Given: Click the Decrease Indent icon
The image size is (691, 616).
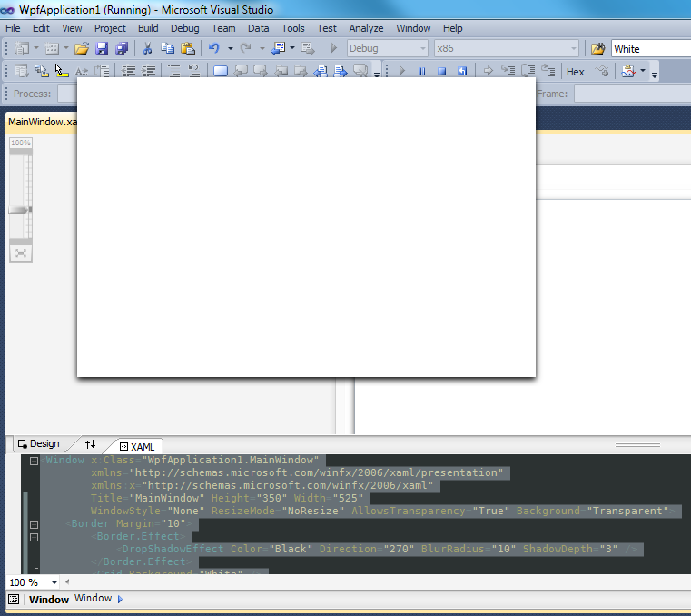Looking at the screenshot, I should 128,71.
